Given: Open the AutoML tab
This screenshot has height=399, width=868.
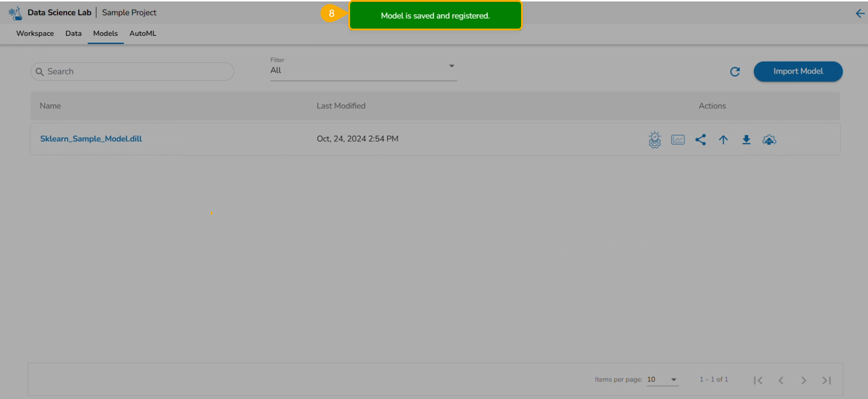Looking at the screenshot, I should pyautogui.click(x=142, y=34).
